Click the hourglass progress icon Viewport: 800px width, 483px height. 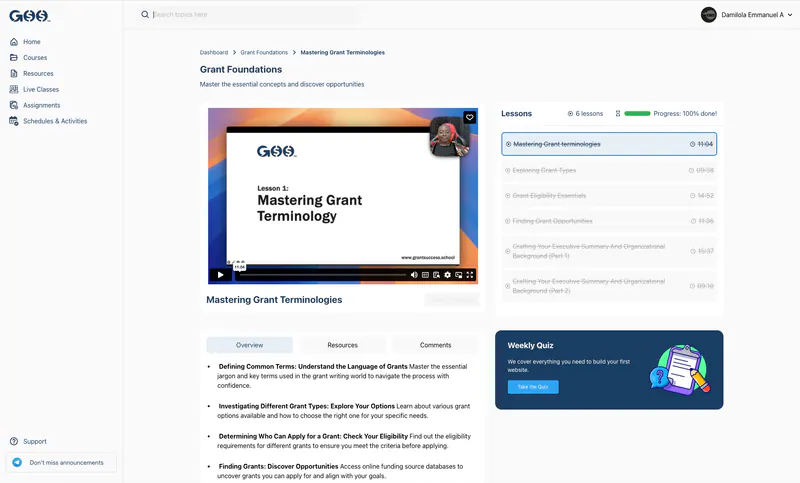point(618,114)
